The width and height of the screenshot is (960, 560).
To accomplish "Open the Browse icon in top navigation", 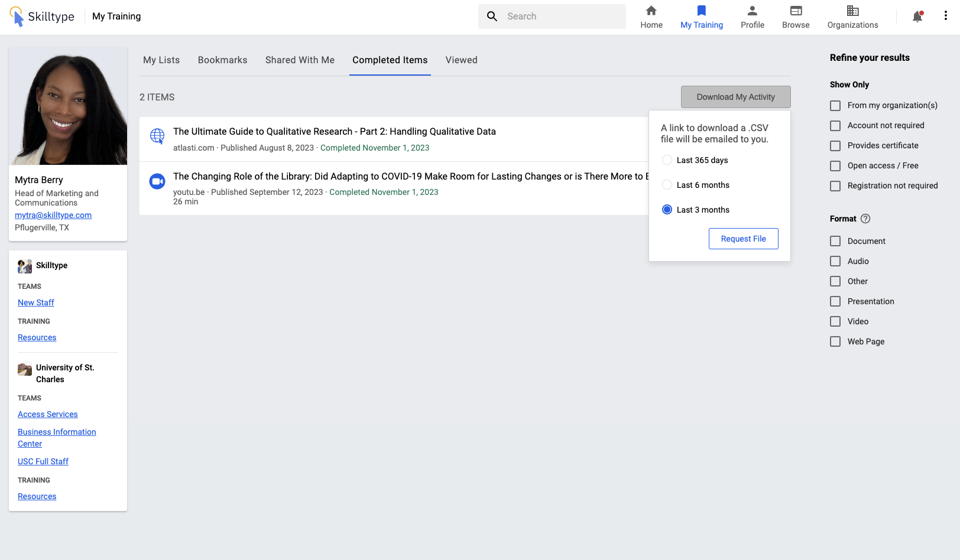I will click(796, 11).
